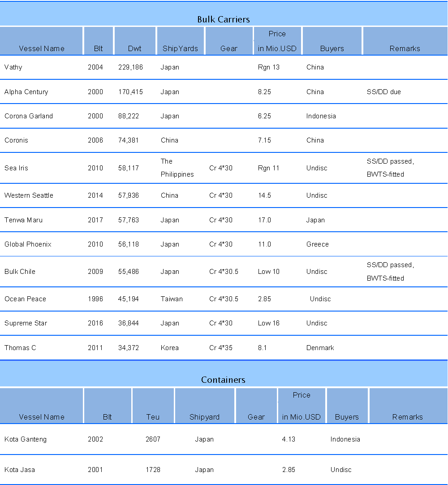Select the Vathy vessel name cell
Viewport: 448px width, 485px height.
coord(13,67)
